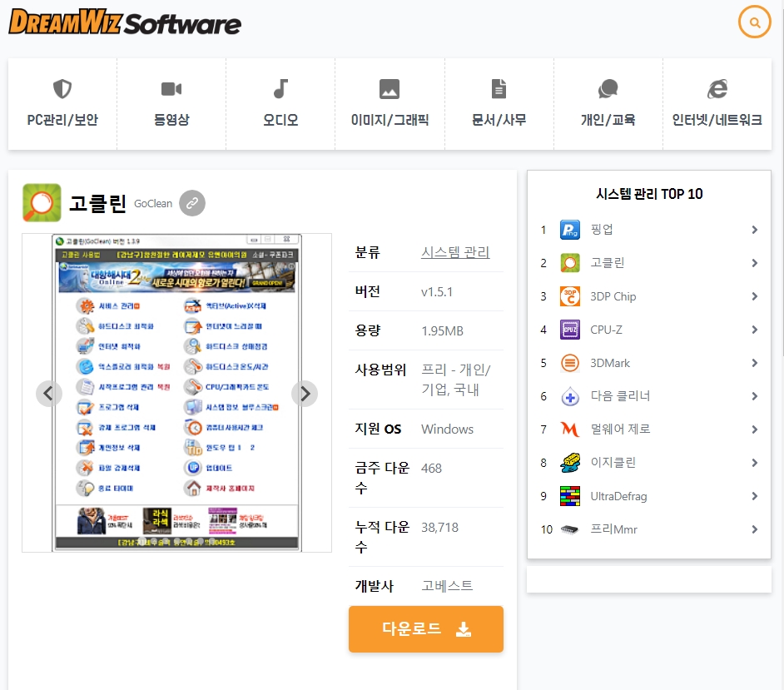This screenshot has width=784, height=690.
Task: Click the 3DMark icon in the ranking list
Action: pos(569,363)
